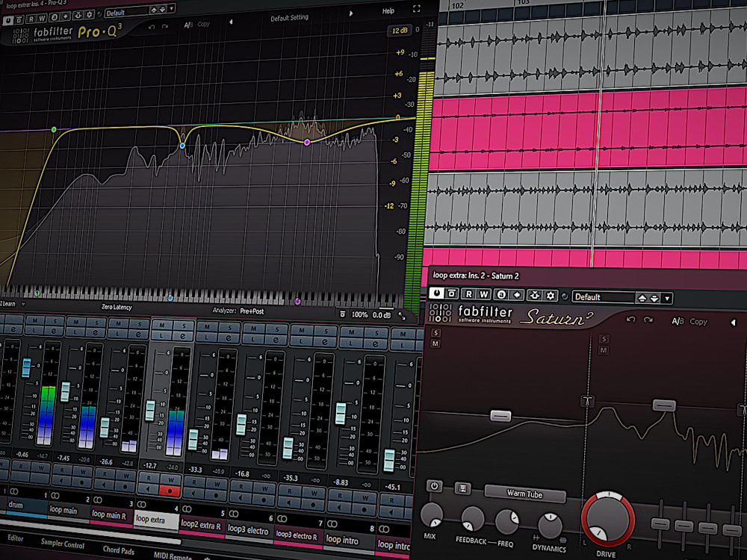Open Warm Tube distortion style selector
The height and width of the screenshot is (560, 747).
(524, 494)
